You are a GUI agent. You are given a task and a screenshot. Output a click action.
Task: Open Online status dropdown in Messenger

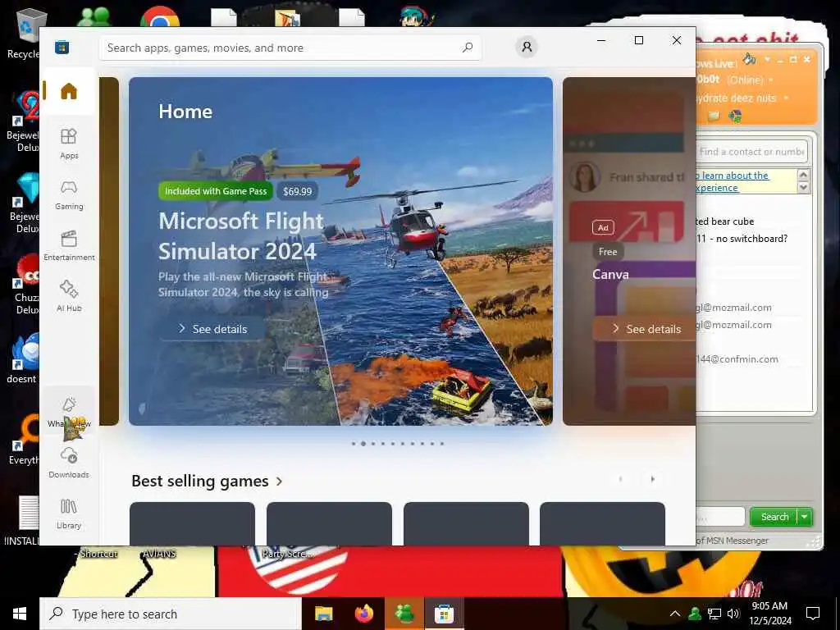coord(771,80)
